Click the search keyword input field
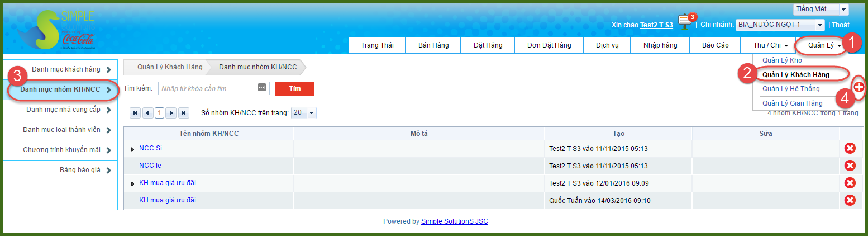This screenshot has height=236, width=868. (x=207, y=88)
